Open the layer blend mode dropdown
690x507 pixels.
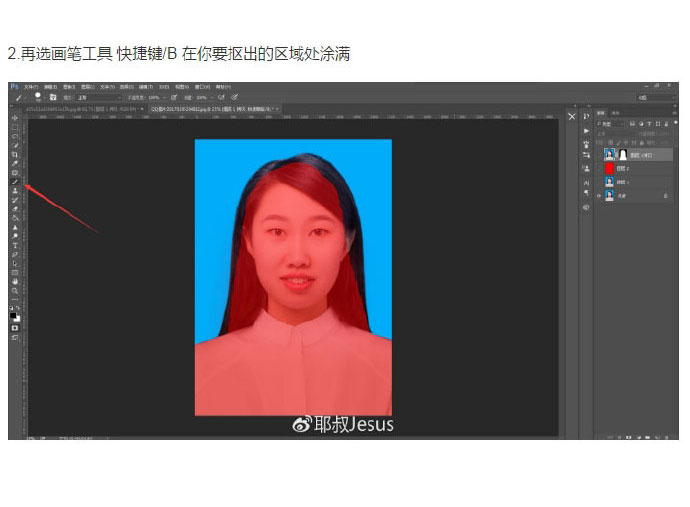coord(615,134)
